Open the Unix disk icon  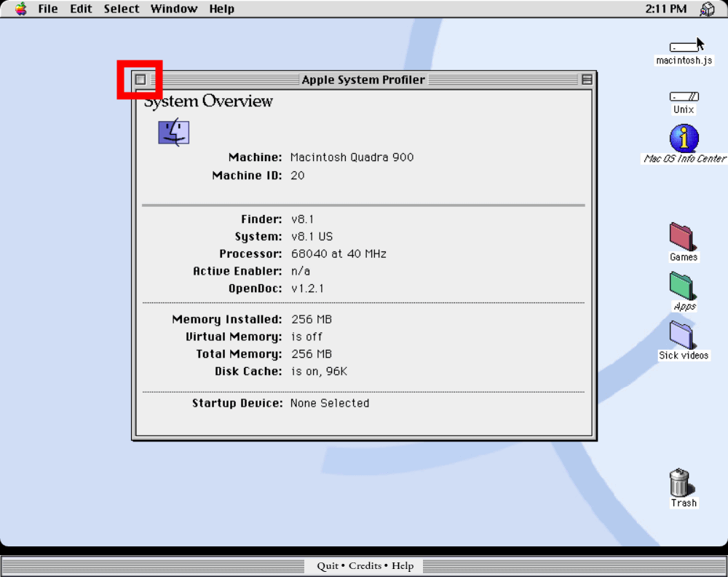pyautogui.click(x=683, y=95)
